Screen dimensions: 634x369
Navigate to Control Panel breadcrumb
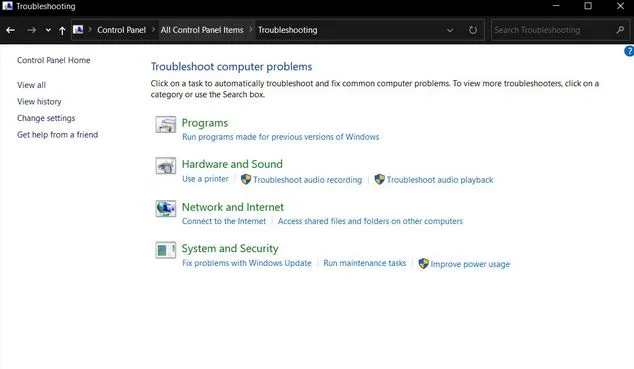[x=121, y=30]
